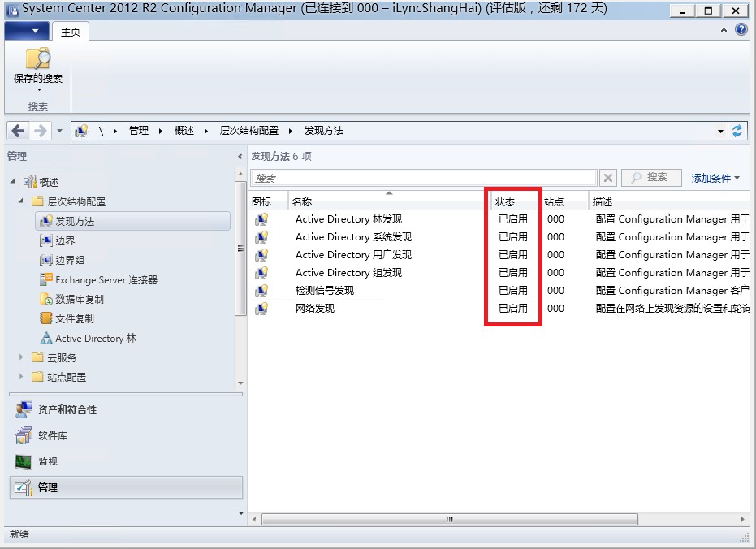Click the 搜索 search button
Screen dimensions: 756x549
coord(651,177)
